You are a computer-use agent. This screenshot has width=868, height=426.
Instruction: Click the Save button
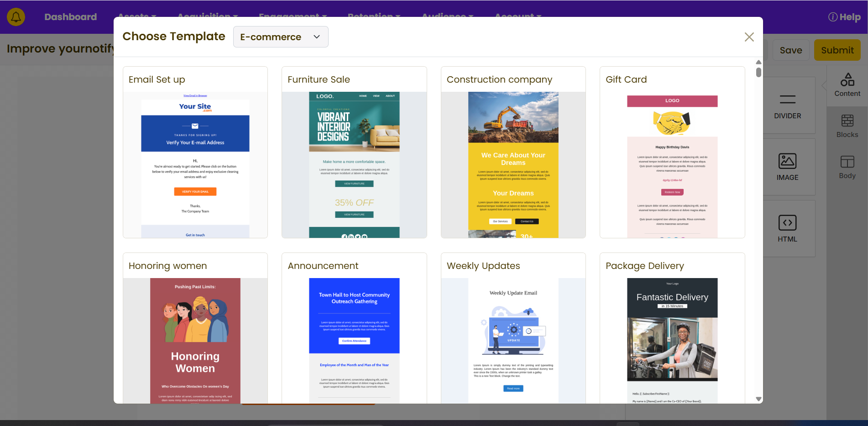tap(790, 50)
